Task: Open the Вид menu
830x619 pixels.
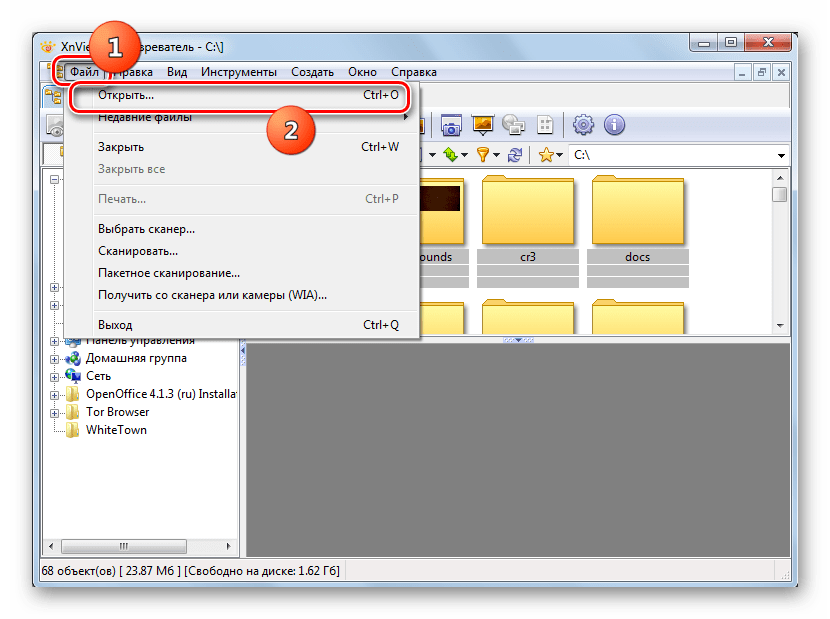Action: pyautogui.click(x=177, y=71)
